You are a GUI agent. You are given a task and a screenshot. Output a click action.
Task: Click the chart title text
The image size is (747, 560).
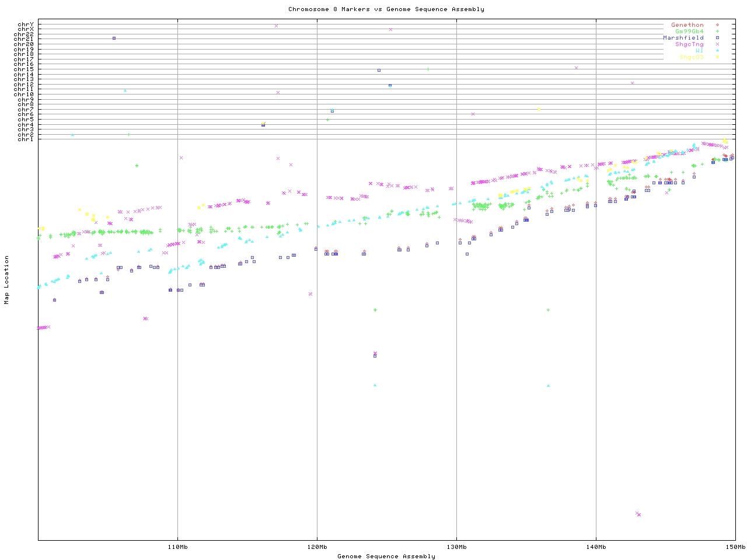tap(386, 9)
